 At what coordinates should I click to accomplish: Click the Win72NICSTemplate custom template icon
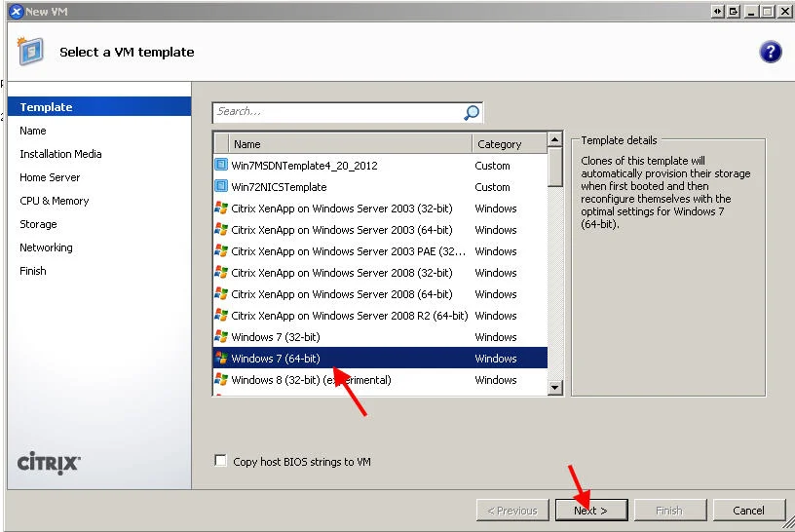tap(221, 186)
